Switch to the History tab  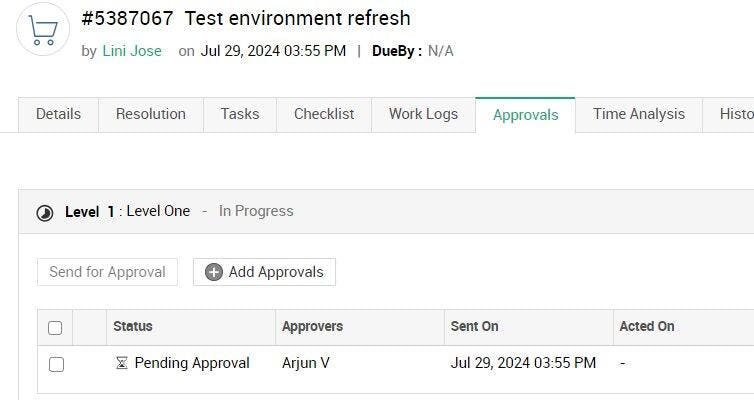(735, 114)
